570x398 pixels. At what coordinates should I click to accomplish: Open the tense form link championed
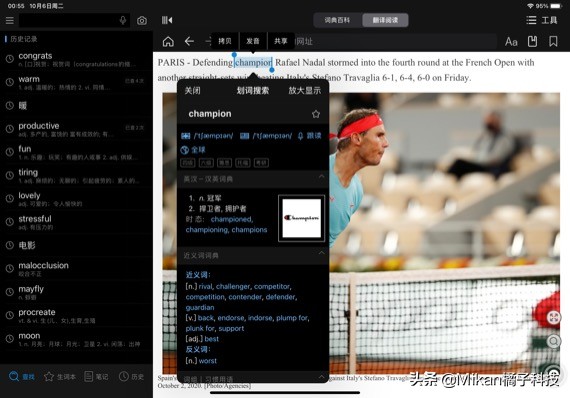(x=231, y=219)
